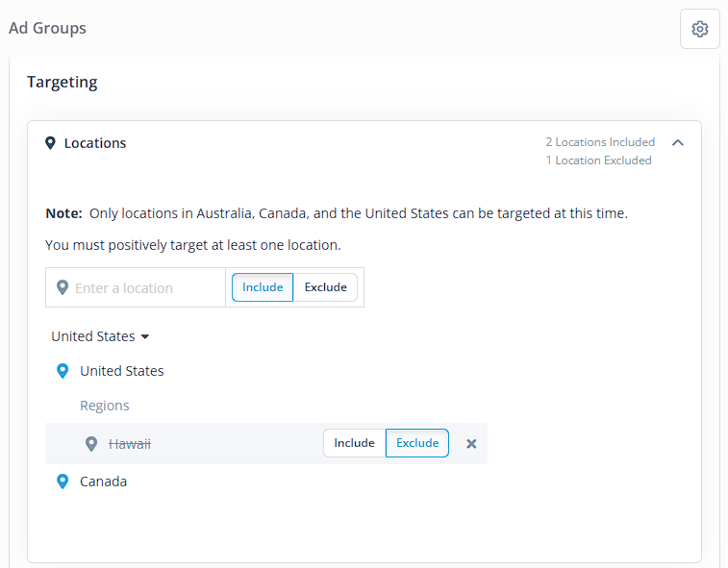Open the Ad Groups settings gear
The height and width of the screenshot is (568, 728).
(700, 29)
